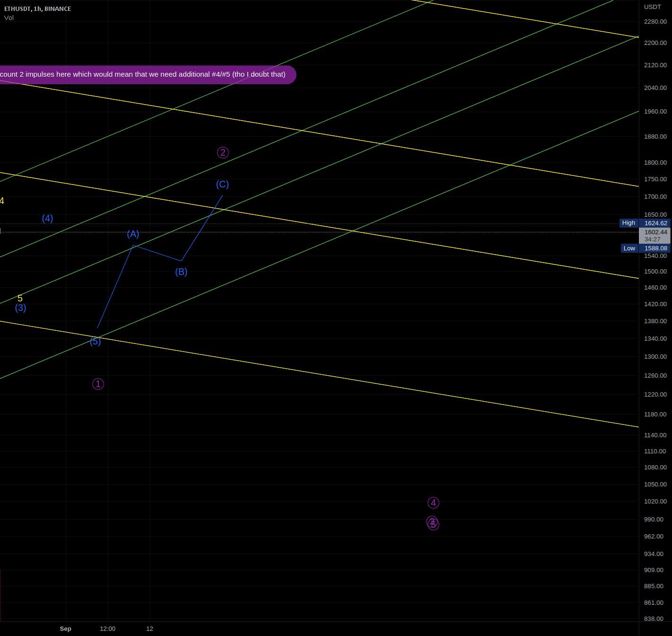Click the 2280.00 price axis label
The image size is (672, 636).
tap(655, 22)
